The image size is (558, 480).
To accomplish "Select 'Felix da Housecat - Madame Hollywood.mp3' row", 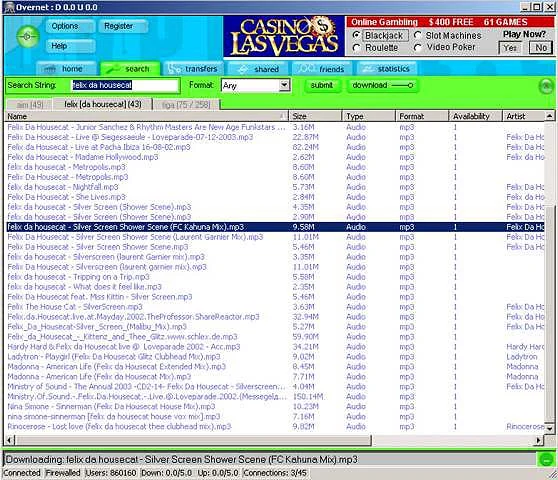I will tap(275, 157).
